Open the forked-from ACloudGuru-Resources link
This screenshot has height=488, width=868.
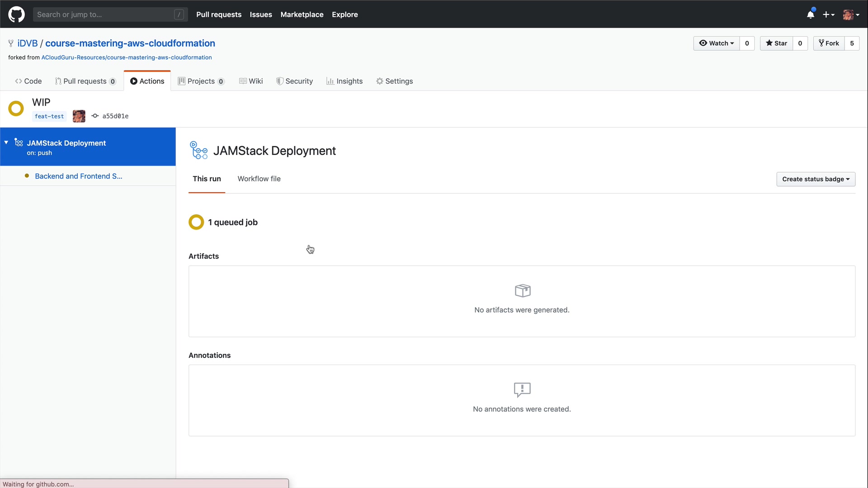[x=127, y=57]
